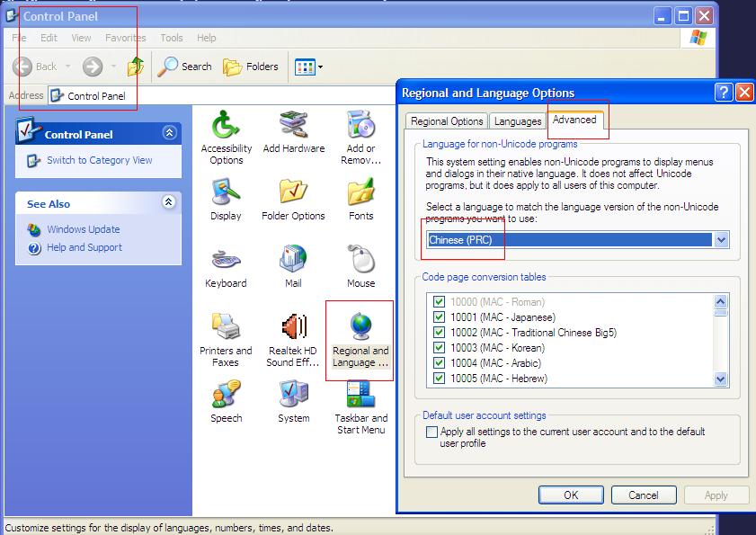This screenshot has width=756, height=535.
Task: Collapse the Control Panel sidebar section
Action: (169, 132)
